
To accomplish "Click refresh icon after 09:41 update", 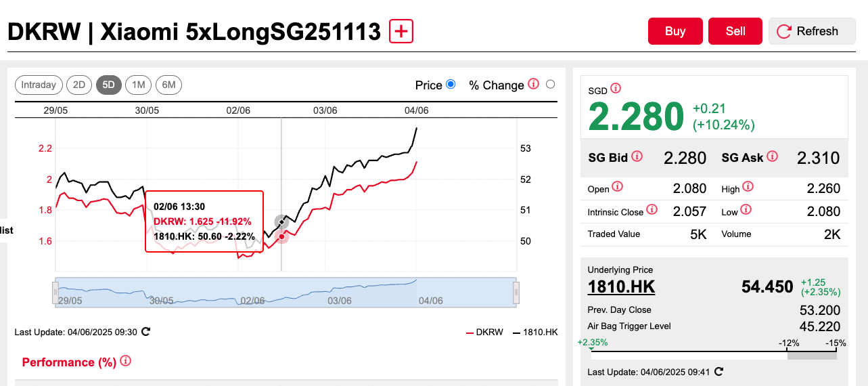I will 718,372.
